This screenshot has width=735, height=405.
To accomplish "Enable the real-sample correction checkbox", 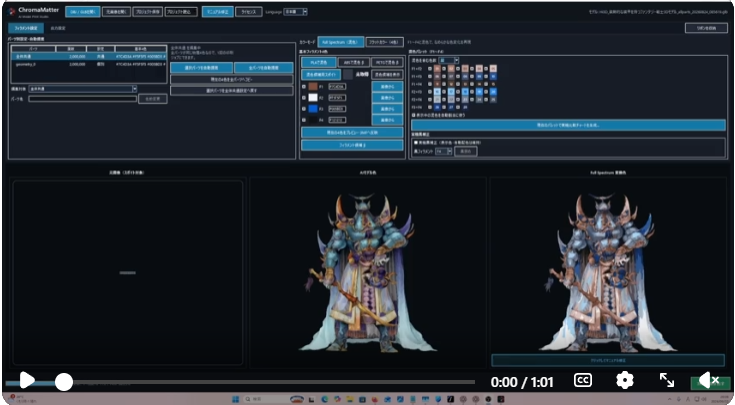I will click(416, 142).
